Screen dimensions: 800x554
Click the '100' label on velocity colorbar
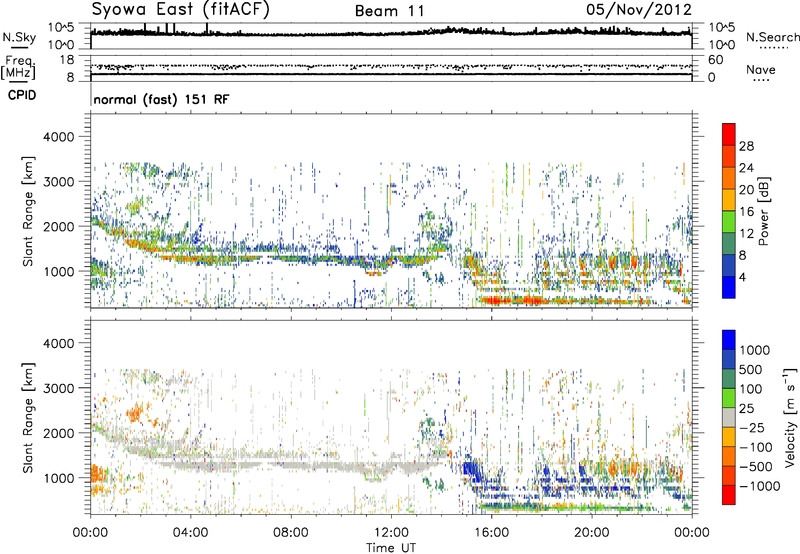coord(751,389)
